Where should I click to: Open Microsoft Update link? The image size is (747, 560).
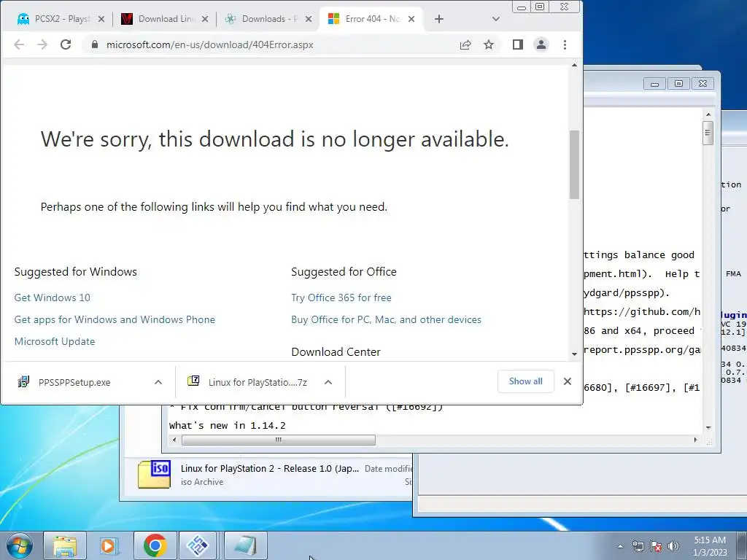[x=55, y=341]
